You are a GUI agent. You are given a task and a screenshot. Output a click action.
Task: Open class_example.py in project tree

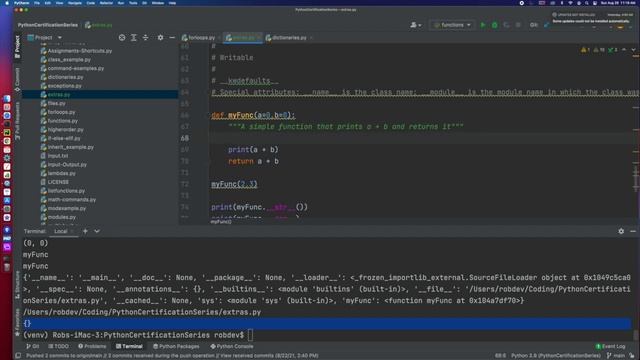coord(66,60)
